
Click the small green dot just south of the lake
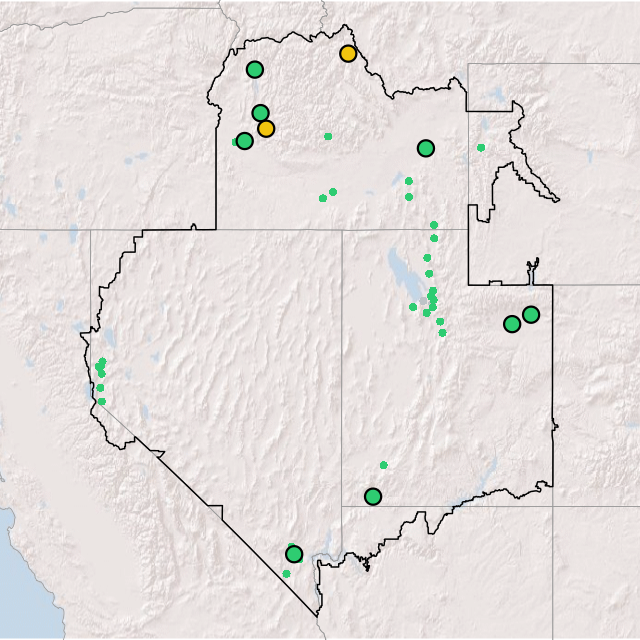pos(413,307)
